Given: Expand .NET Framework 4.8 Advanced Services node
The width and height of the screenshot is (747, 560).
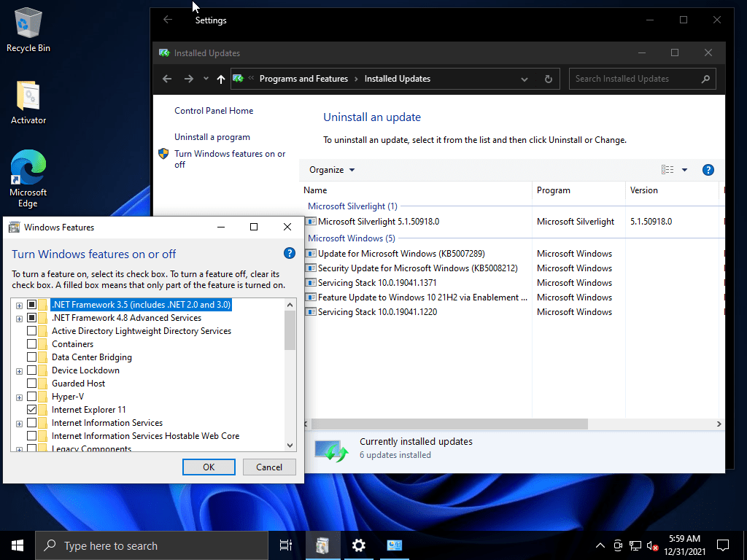Looking at the screenshot, I should coord(19,319).
